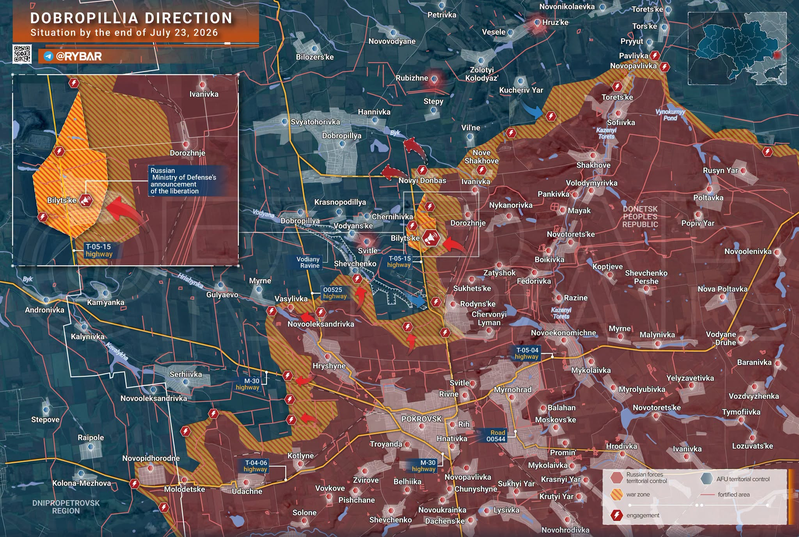This screenshot has width=799, height=537.
Task: Click the Bilyts'ke liberation icon in the inset map
Action: coord(86,200)
